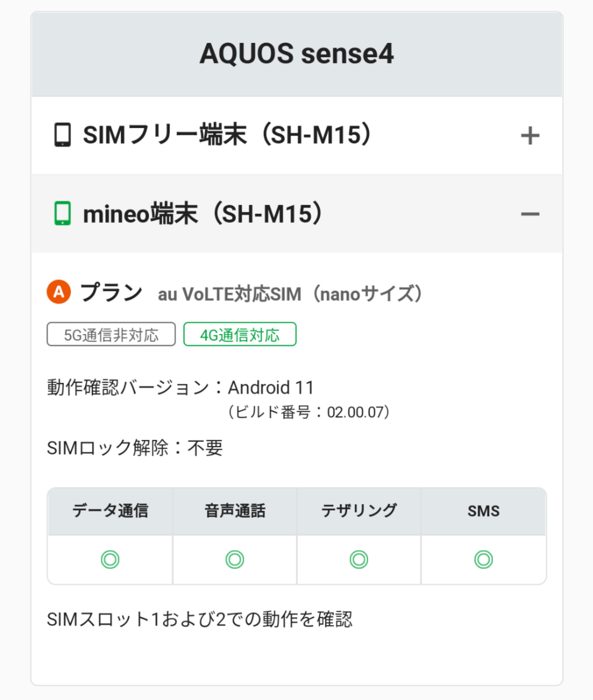Collapse the mineo端末 section with minus icon
593x700 pixels.
(529, 214)
